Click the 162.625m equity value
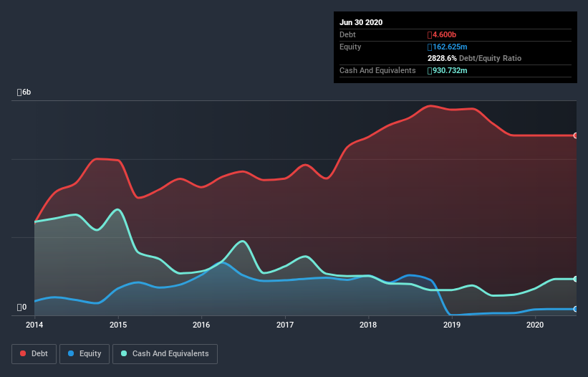588x377 pixels. 448,47
